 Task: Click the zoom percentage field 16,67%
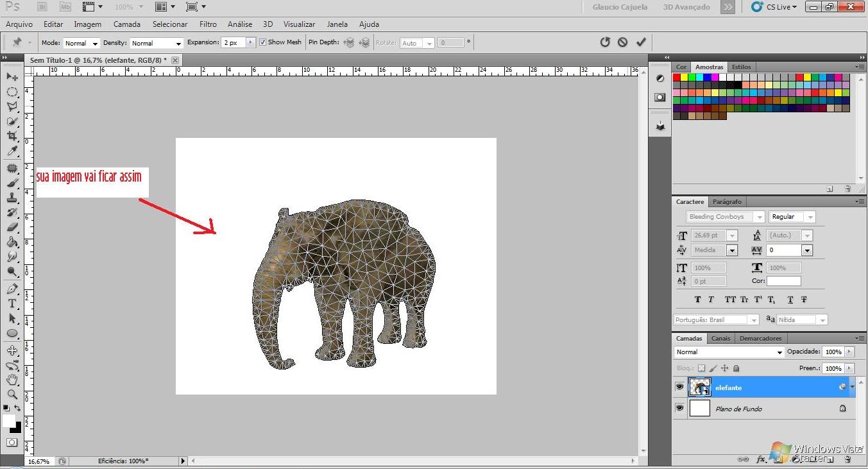pos(39,461)
